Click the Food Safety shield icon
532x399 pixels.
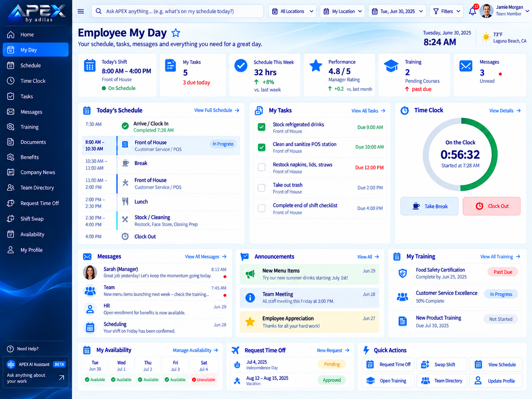click(x=403, y=273)
